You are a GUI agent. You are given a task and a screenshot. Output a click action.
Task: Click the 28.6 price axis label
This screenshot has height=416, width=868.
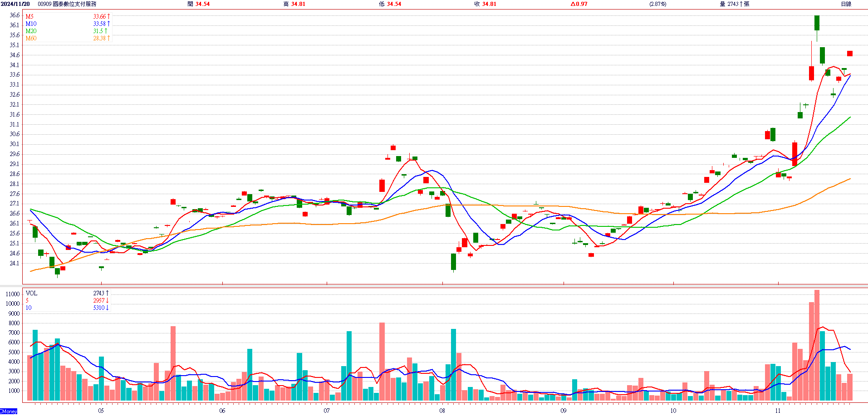click(15, 174)
